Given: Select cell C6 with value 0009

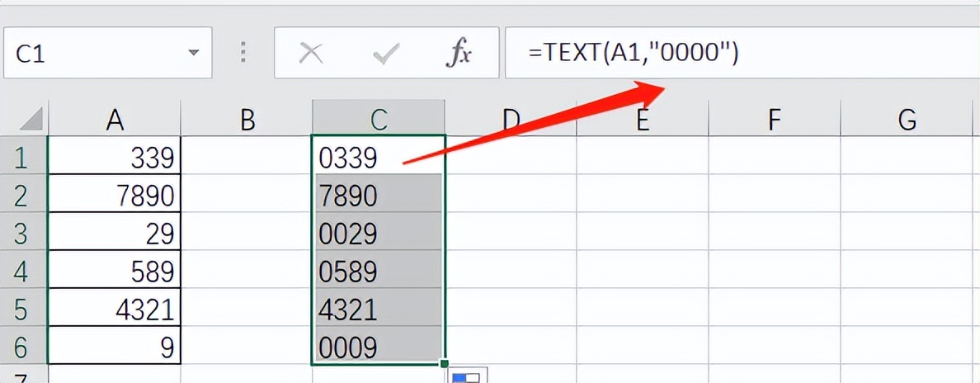Looking at the screenshot, I should 379,347.
